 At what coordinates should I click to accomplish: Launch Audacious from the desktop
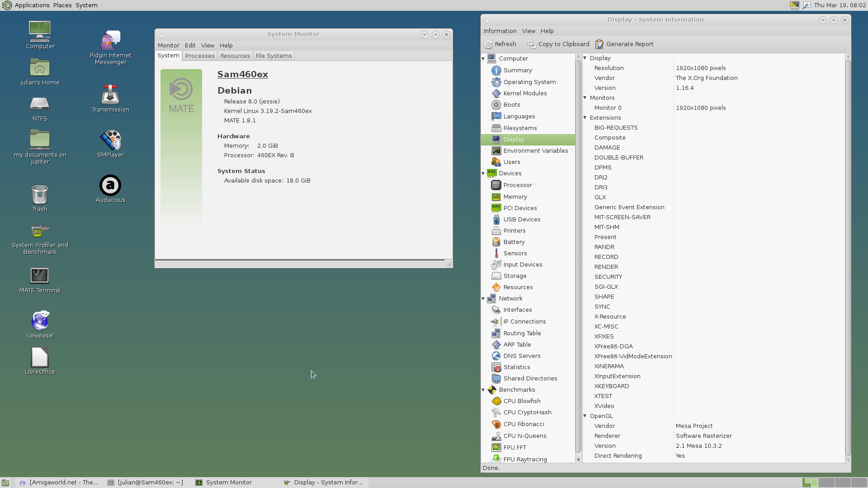(110, 186)
